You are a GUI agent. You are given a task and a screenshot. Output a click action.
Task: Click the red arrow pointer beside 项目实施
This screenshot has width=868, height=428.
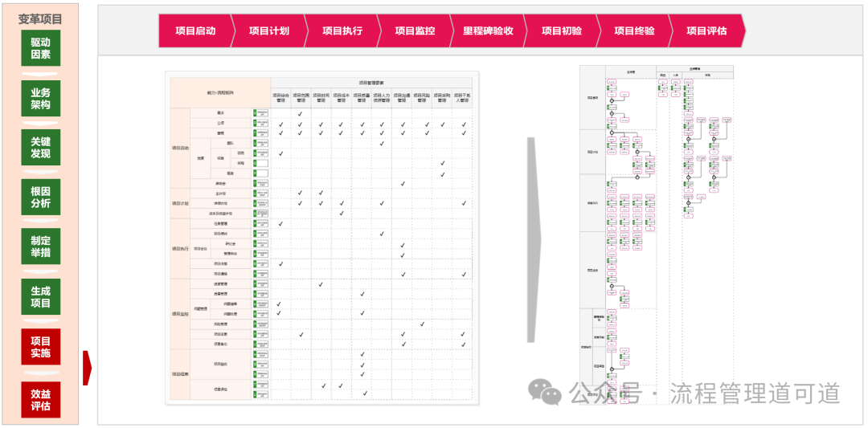tap(87, 368)
